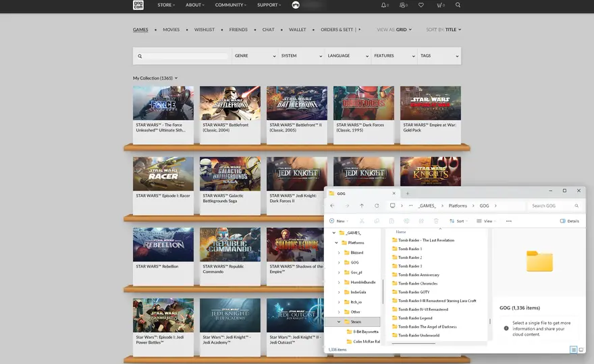Click the Share icon in Explorer toolbar

(x=421, y=221)
